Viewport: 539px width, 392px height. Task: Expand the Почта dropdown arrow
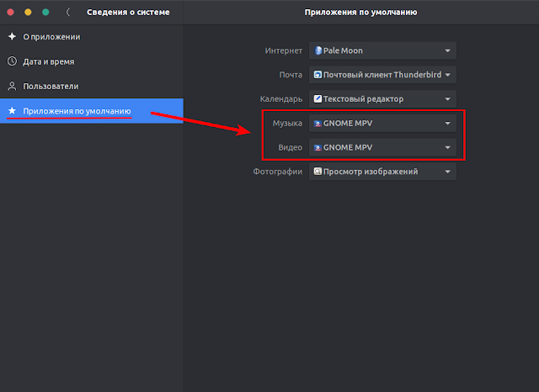pos(447,75)
